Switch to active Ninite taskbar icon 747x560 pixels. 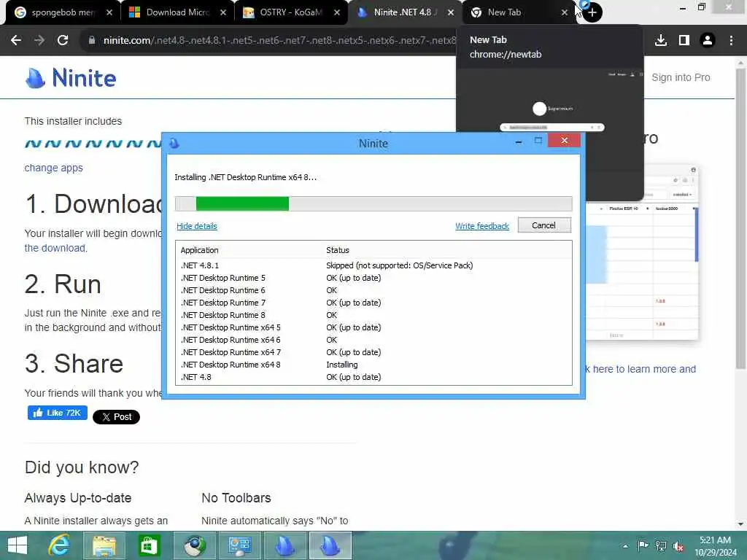(330, 545)
